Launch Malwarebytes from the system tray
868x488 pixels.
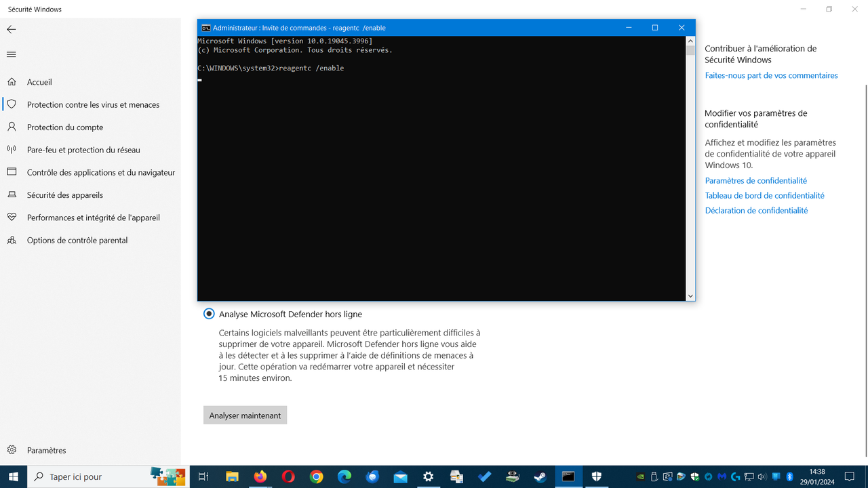[722, 477]
